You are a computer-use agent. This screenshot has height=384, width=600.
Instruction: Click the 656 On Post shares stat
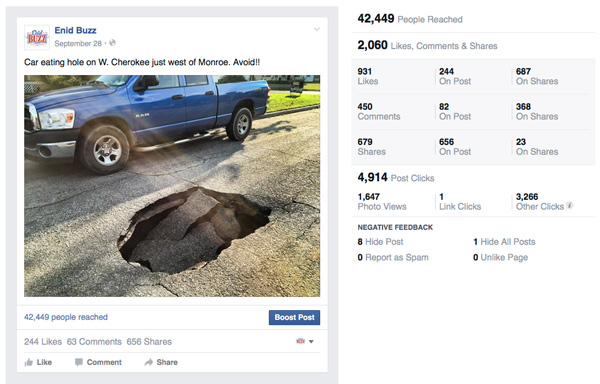pyautogui.click(x=455, y=146)
